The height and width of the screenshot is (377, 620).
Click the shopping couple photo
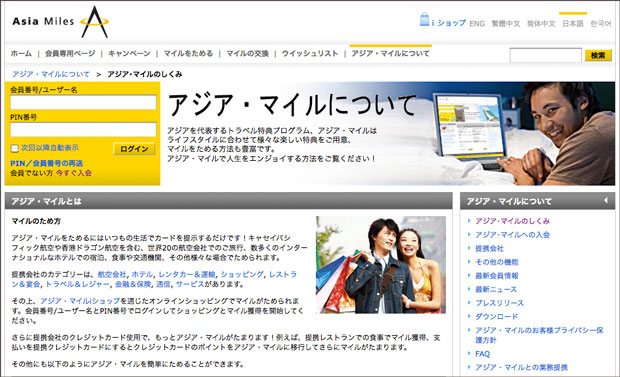pos(381,265)
